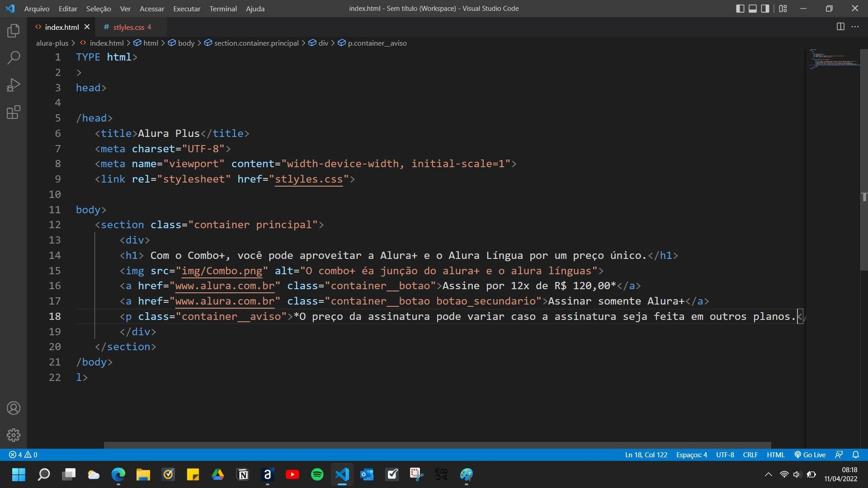This screenshot has height=488, width=868.
Task: Open Paint from taskbar
Action: coord(467,474)
